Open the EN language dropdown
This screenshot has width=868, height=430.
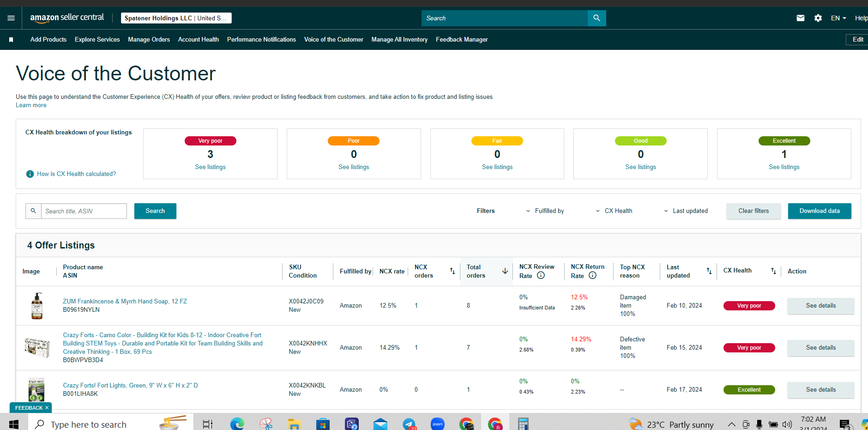pyautogui.click(x=838, y=18)
